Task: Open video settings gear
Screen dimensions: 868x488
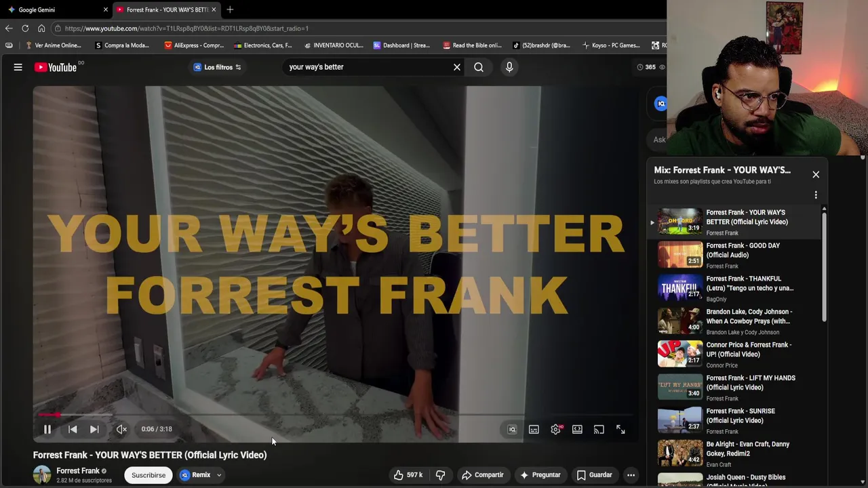Action: [556, 429]
